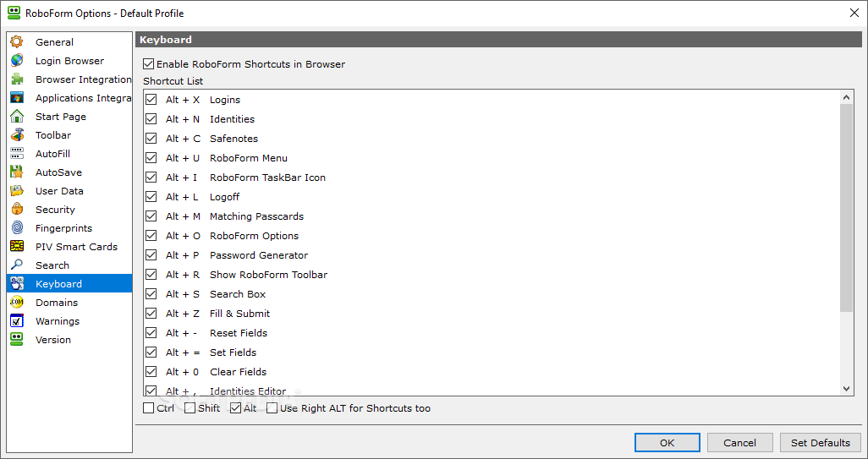Uncheck the Alt + X Logins shortcut
This screenshot has height=459, width=868.
click(x=151, y=100)
